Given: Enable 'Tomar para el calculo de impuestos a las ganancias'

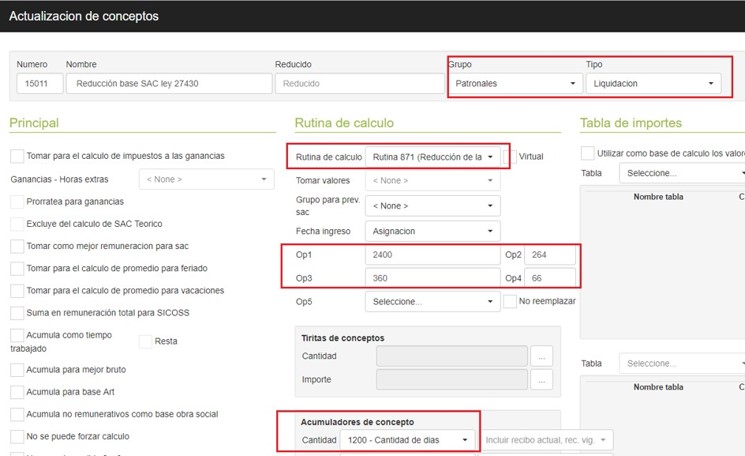Looking at the screenshot, I should 17,156.
